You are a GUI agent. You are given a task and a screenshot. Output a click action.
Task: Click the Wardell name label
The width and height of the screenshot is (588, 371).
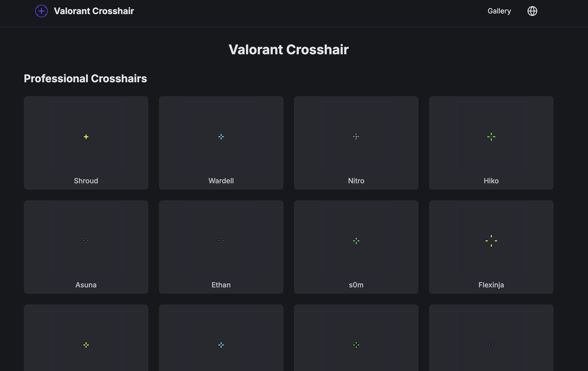tap(221, 181)
